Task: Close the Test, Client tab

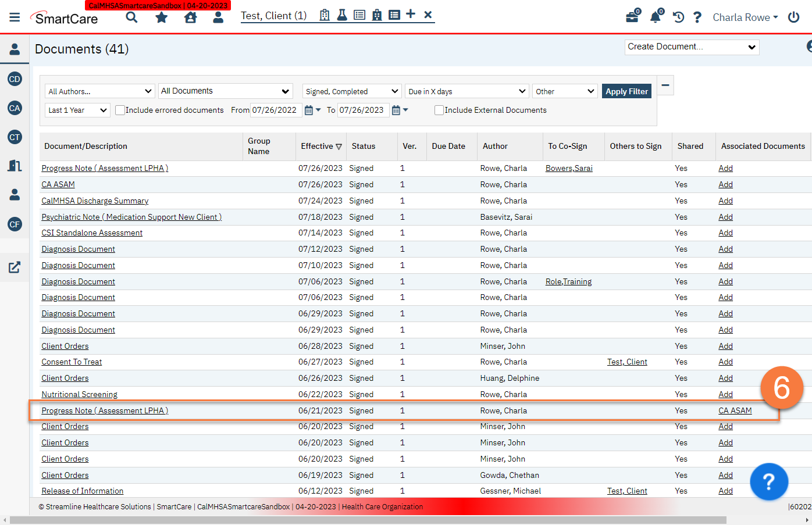Action: click(428, 15)
